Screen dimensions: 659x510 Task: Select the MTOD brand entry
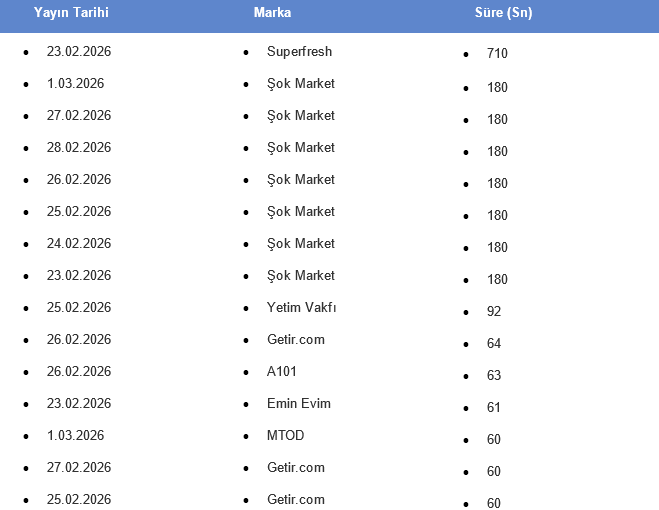285,435
